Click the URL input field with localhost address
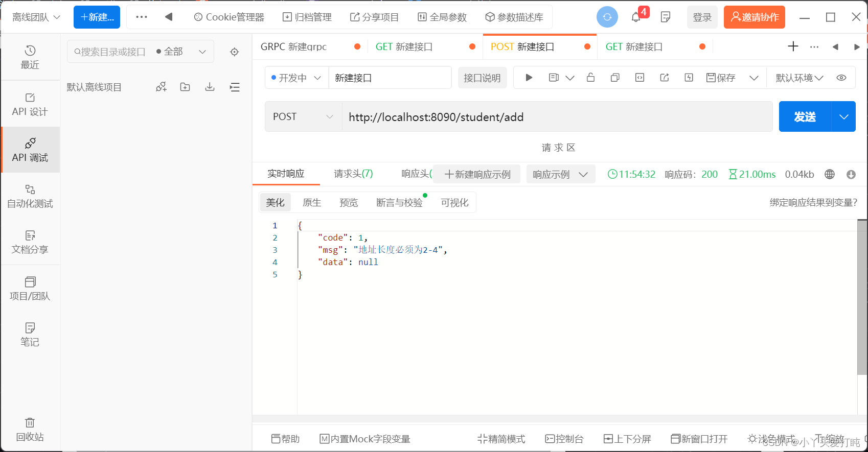 (557, 116)
